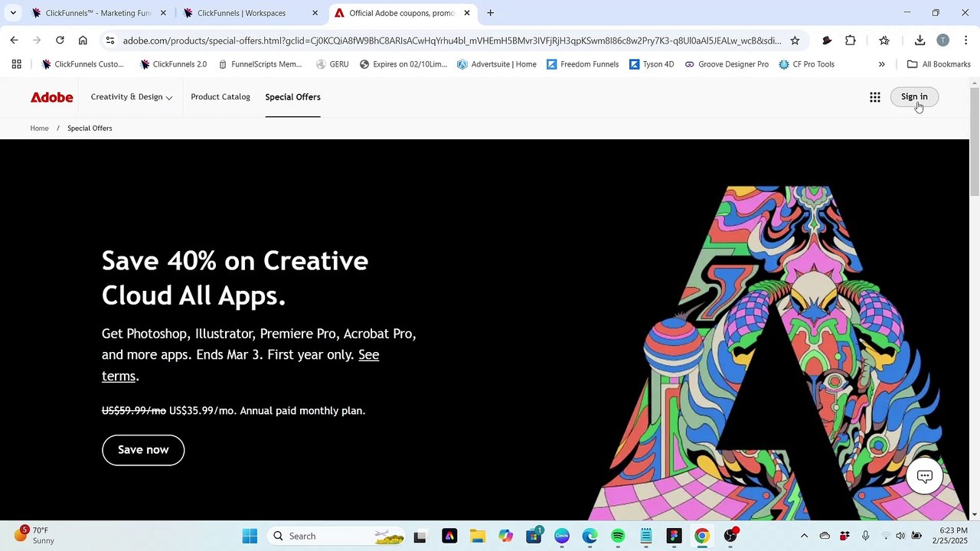
Task: Click the microphone tray icon
Action: point(865,536)
